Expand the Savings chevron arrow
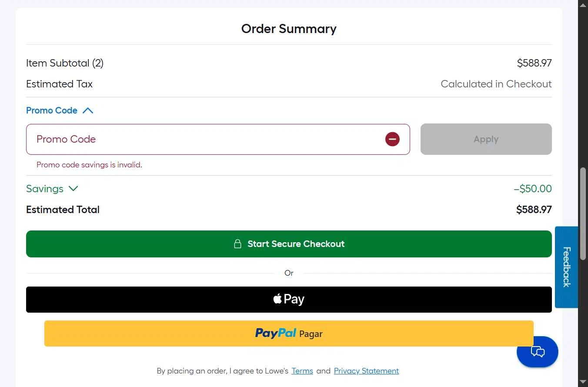Screen dimensions: 588x387 click(x=73, y=189)
